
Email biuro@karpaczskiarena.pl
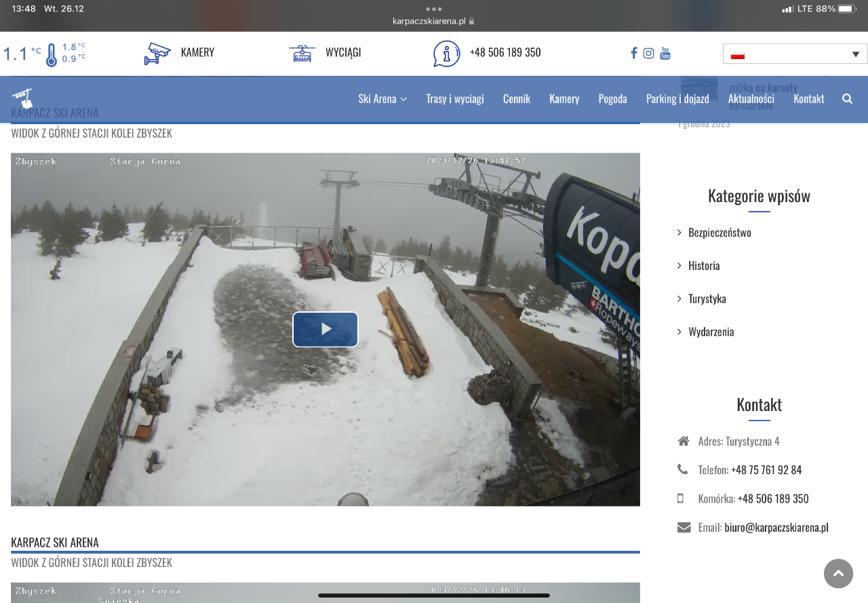coord(776,528)
